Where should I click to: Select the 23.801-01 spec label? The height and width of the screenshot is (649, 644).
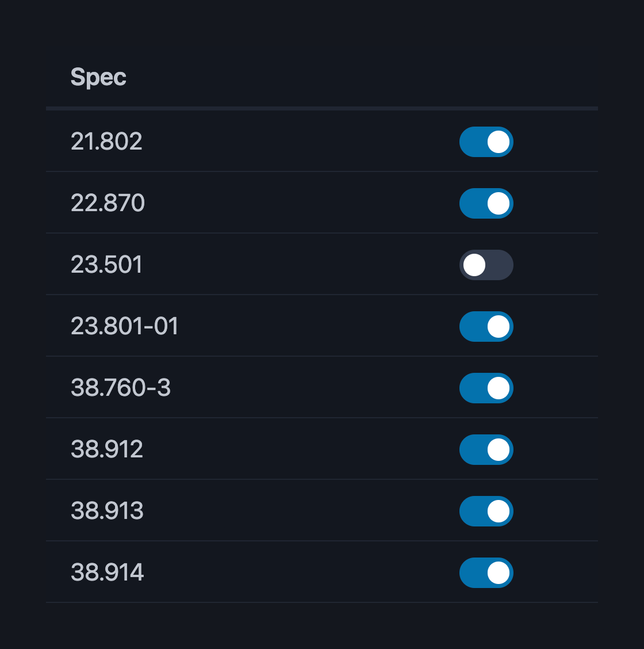click(124, 326)
